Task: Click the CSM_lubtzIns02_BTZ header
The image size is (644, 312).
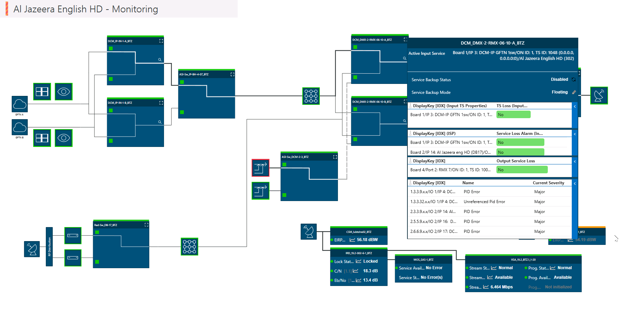Action: click(x=359, y=232)
